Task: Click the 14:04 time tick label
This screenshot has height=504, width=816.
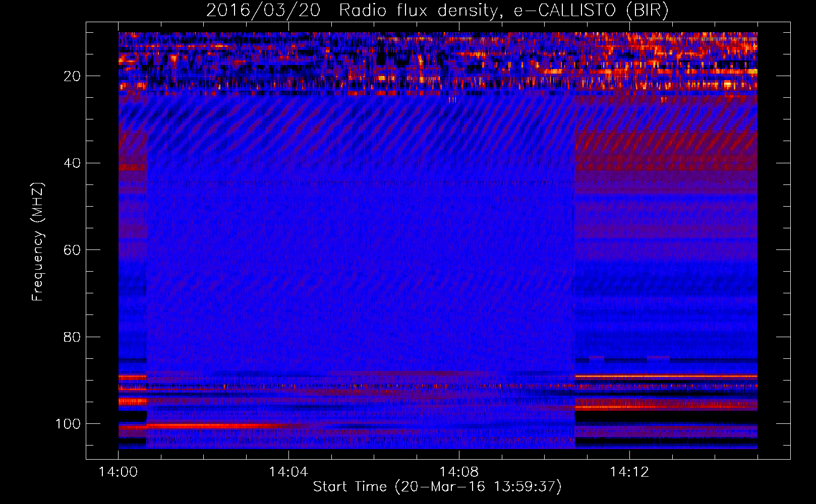Action: (288, 472)
